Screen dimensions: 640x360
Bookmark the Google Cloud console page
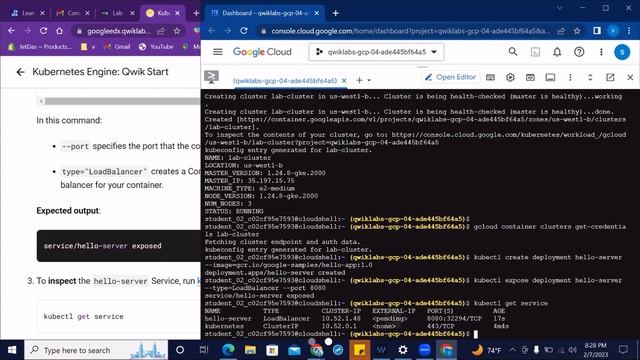coord(577,31)
